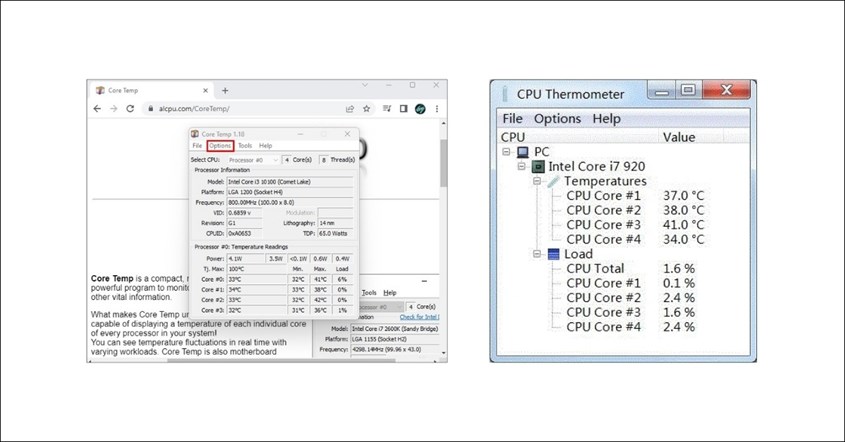Select the Core Temp browser tab
The width and height of the screenshot is (845, 442).
pyautogui.click(x=151, y=91)
